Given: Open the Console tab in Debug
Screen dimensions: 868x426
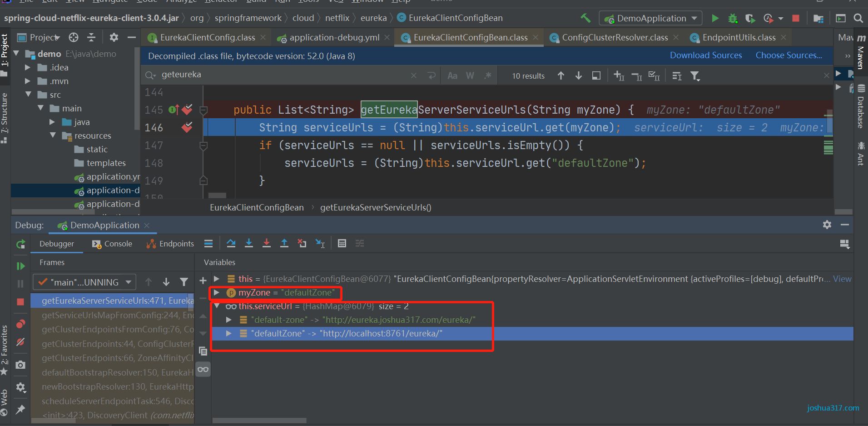Looking at the screenshot, I should [112, 244].
